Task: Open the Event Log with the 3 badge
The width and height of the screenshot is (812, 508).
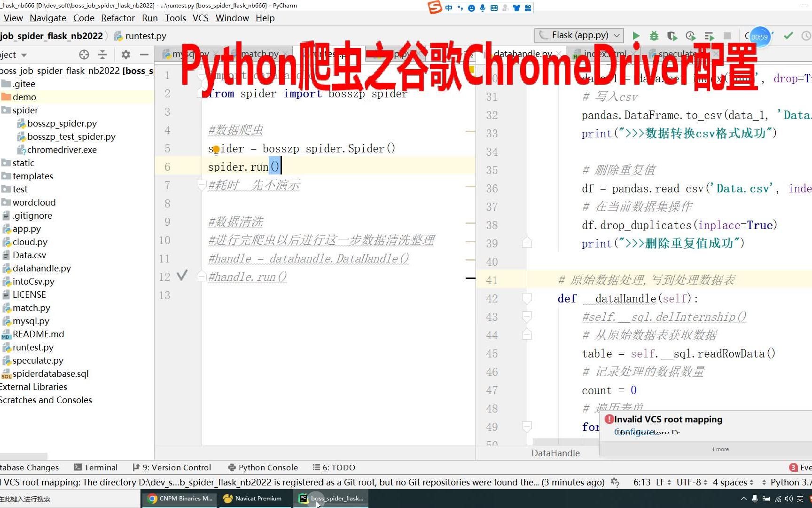Action: [x=801, y=467]
